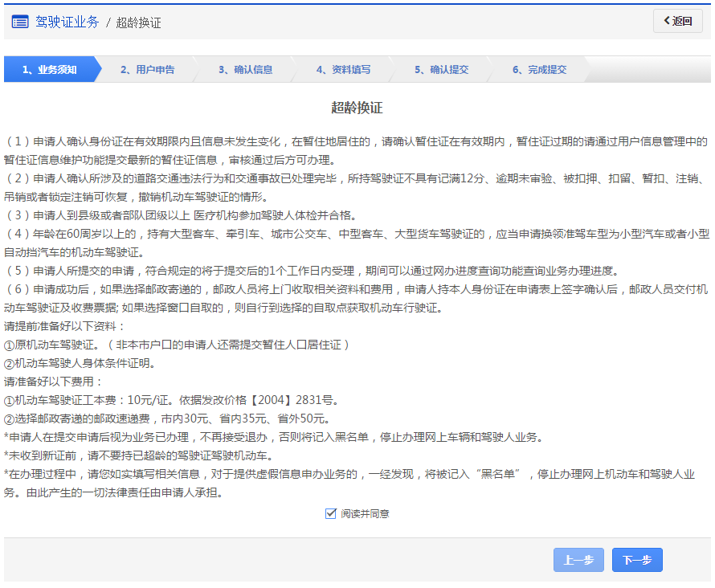Select step 5 确认提交
Viewport: 715px width, 588px height.
[441, 70]
